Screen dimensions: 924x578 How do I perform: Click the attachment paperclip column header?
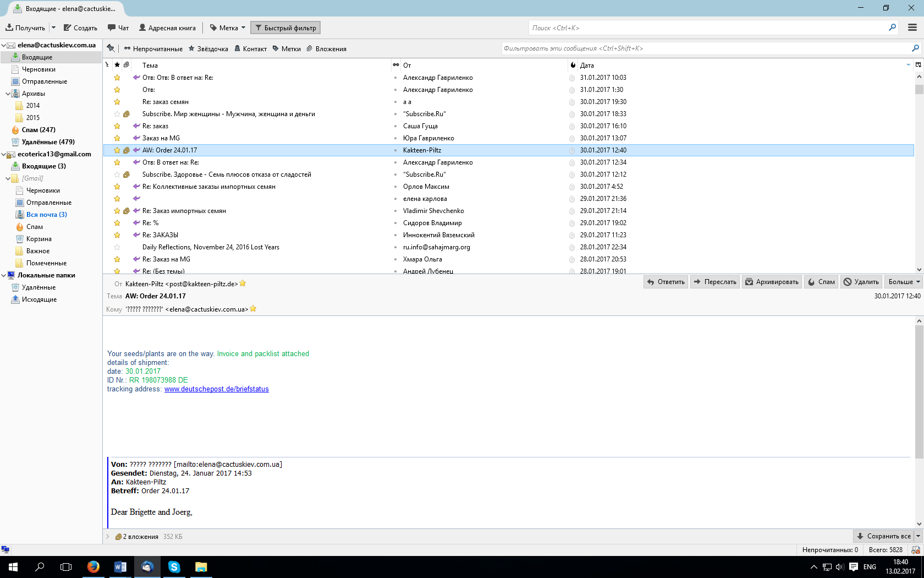[x=127, y=65]
